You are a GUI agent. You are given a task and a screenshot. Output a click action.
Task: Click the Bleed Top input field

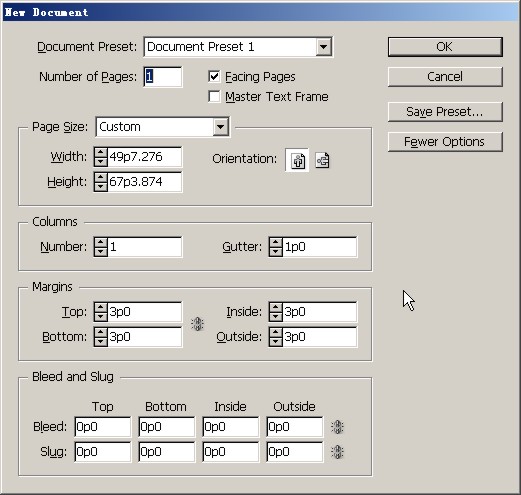[103, 427]
